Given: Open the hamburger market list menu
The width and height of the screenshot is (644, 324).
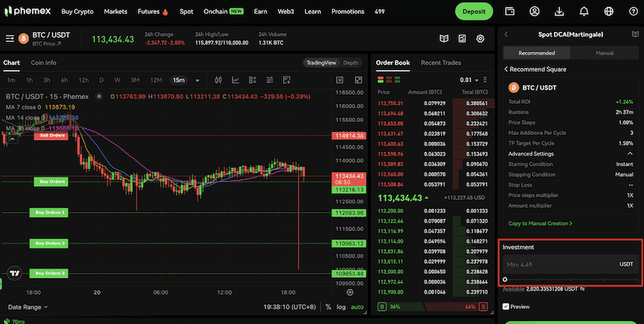Looking at the screenshot, I should point(10,39).
